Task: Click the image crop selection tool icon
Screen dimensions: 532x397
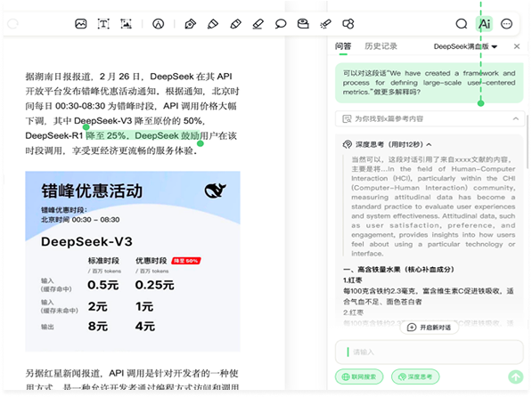Action: [127, 24]
